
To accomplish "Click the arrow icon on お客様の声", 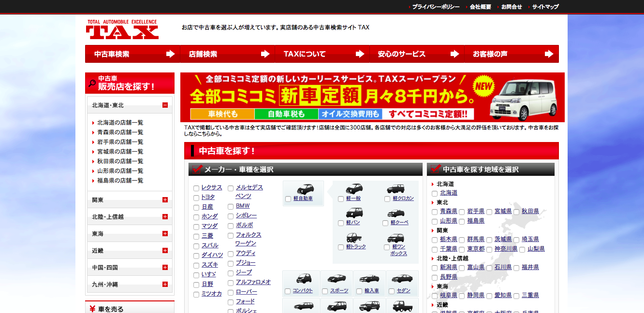I will tap(549, 54).
